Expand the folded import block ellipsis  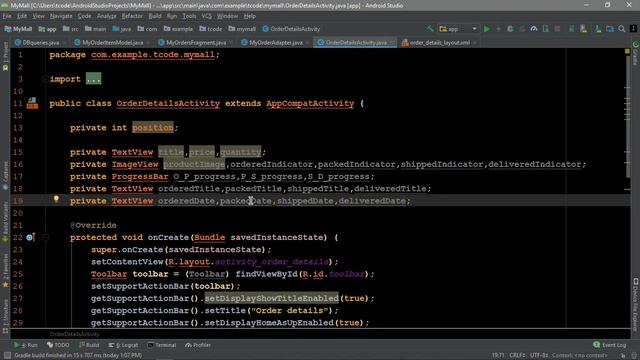pos(93,79)
